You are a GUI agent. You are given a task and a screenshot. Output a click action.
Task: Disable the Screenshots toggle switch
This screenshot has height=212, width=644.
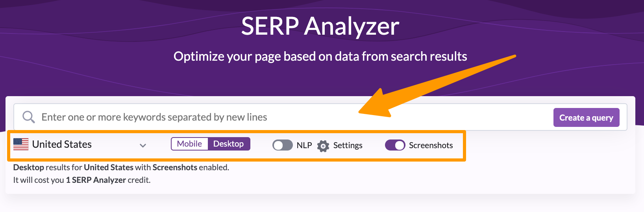(395, 145)
